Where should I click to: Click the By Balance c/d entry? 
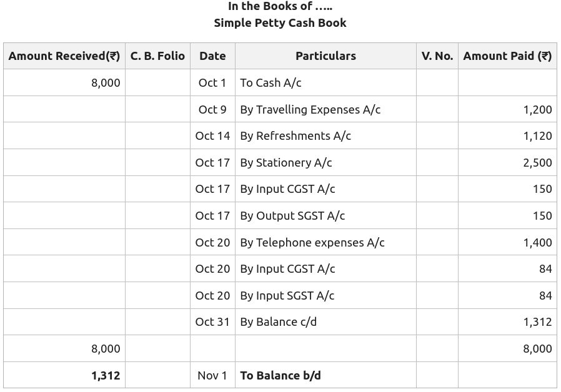pyautogui.click(x=278, y=322)
